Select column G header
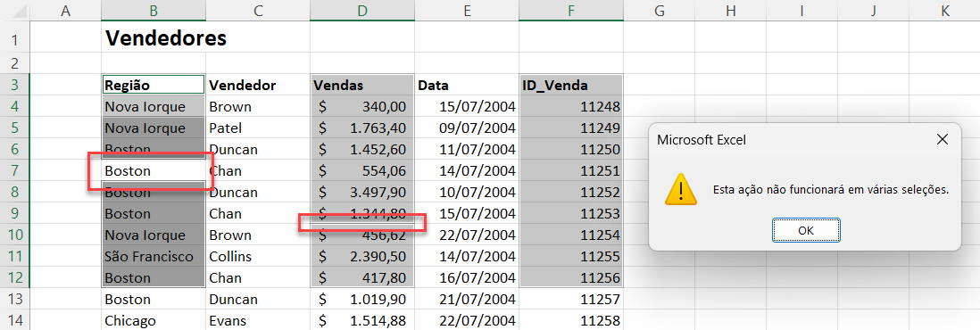This screenshot has height=330, width=980. (659, 11)
